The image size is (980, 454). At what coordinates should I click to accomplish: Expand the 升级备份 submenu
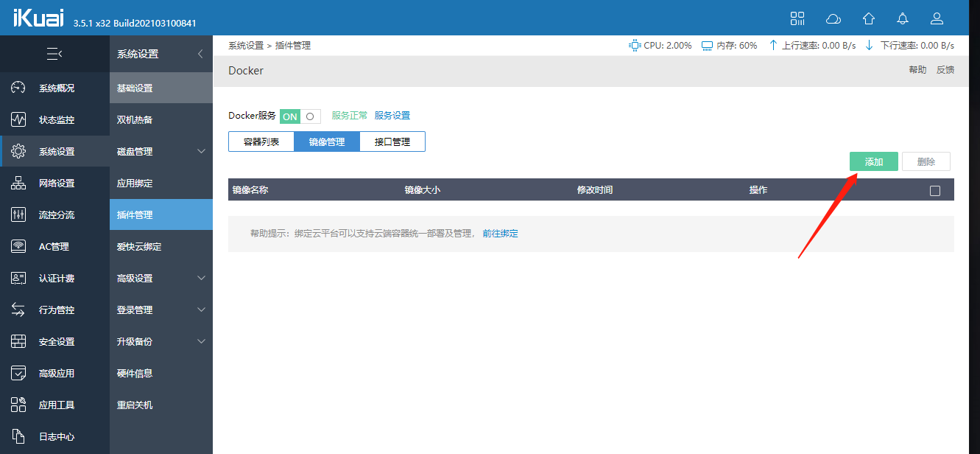click(x=201, y=342)
